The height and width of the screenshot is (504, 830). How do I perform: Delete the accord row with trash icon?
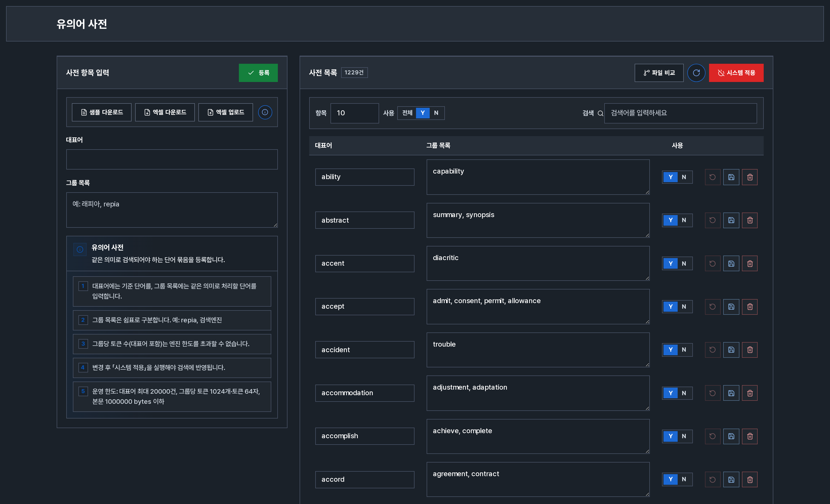[x=750, y=479]
